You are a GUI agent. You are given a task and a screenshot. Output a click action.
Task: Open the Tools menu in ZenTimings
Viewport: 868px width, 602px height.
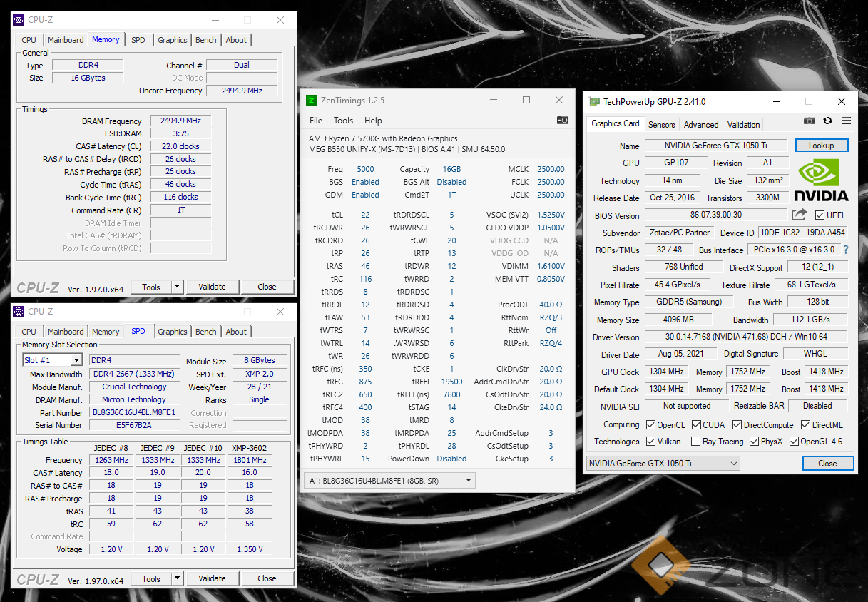click(343, 121)
